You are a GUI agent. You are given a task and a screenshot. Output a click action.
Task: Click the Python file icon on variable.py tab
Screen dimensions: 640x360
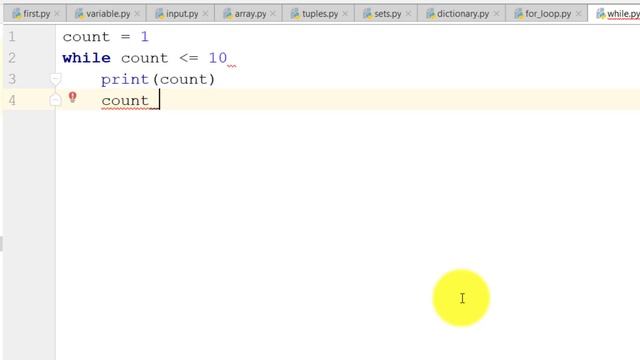tap(79, 14)
